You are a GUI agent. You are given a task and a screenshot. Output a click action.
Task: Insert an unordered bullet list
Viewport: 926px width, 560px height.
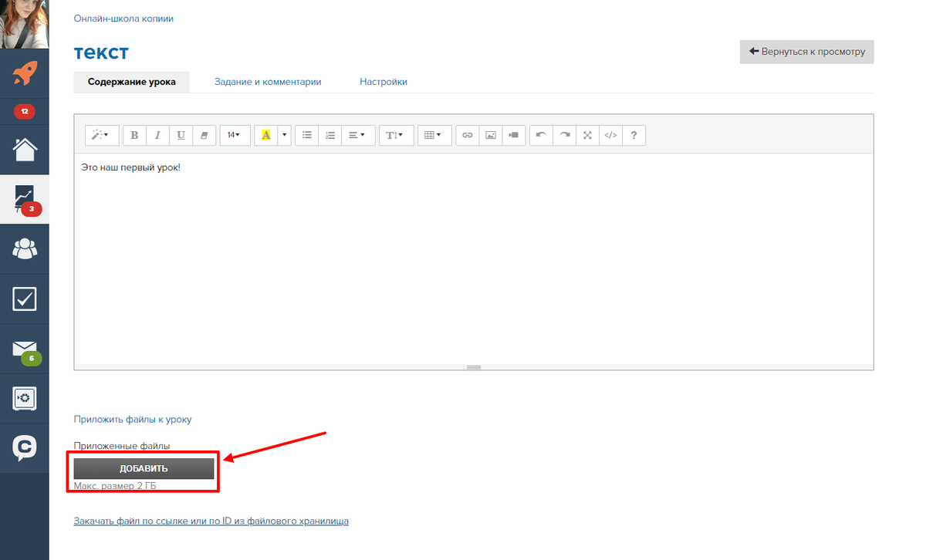click(307, 135)
